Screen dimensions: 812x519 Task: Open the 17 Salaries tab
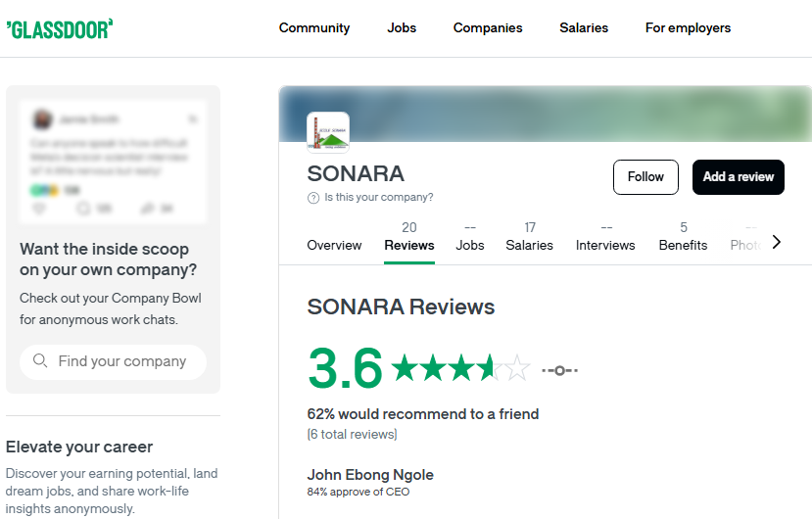click(x=529, y=237)
